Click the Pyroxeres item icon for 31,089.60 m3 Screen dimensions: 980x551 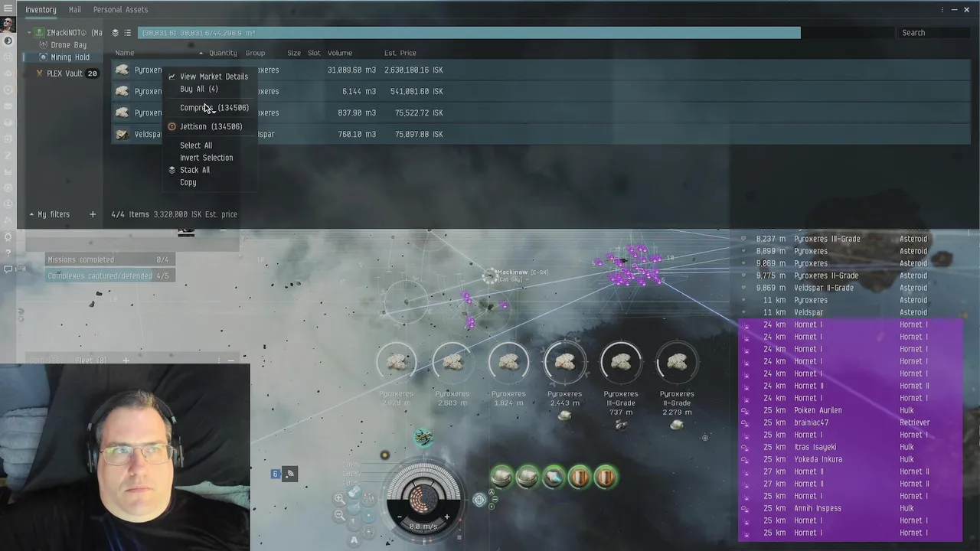tap(122, 70)
